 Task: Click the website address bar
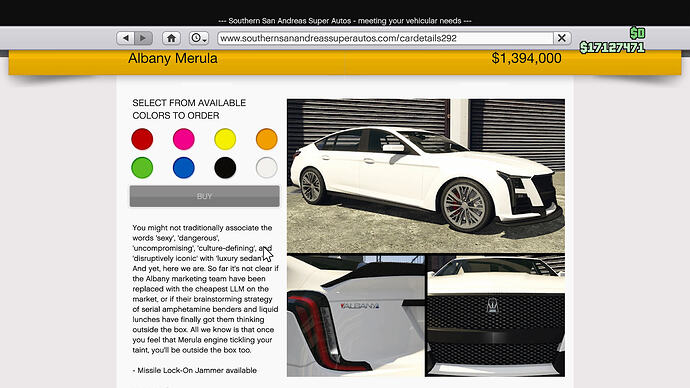click(x=385, y=38)
